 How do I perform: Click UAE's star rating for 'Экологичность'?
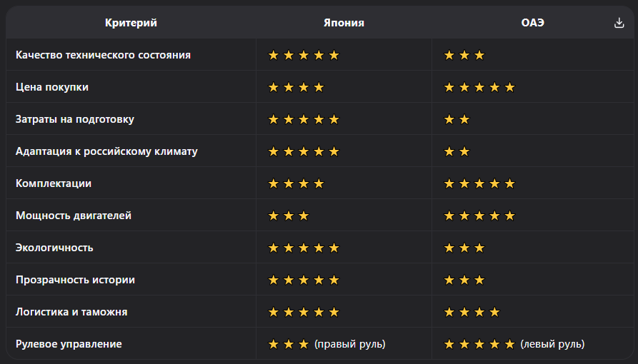(x=464, y=248)
